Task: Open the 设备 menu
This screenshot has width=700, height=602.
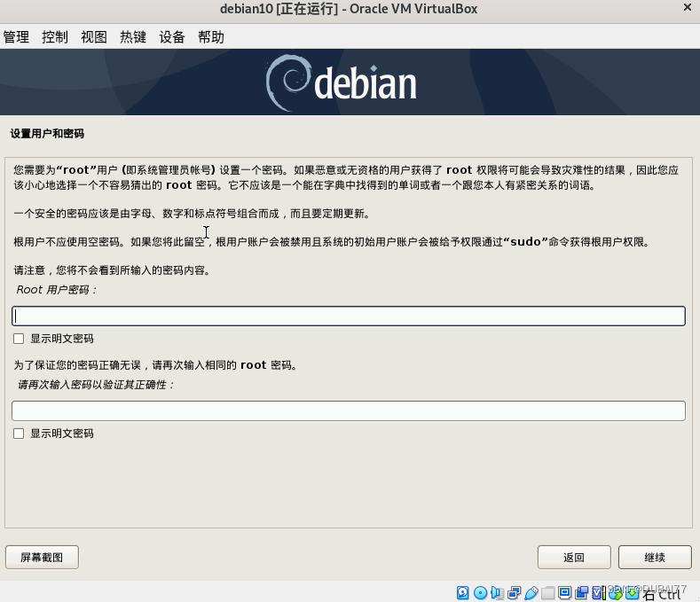Action: [x=172, y=36]
